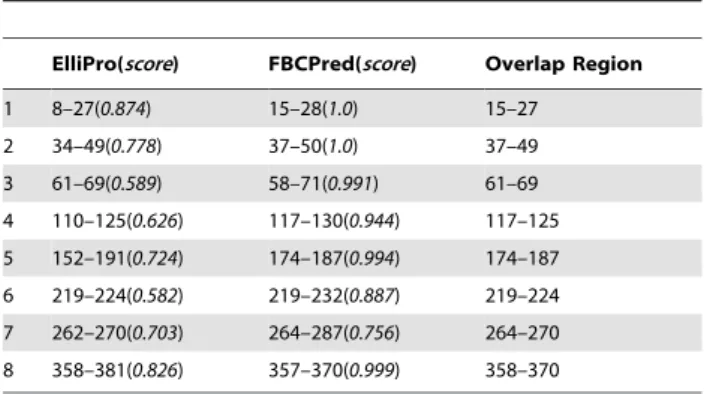Select FBCPred cell 37–50(1.0)
This screenshot has width=704, height=394.
[313, 146]
